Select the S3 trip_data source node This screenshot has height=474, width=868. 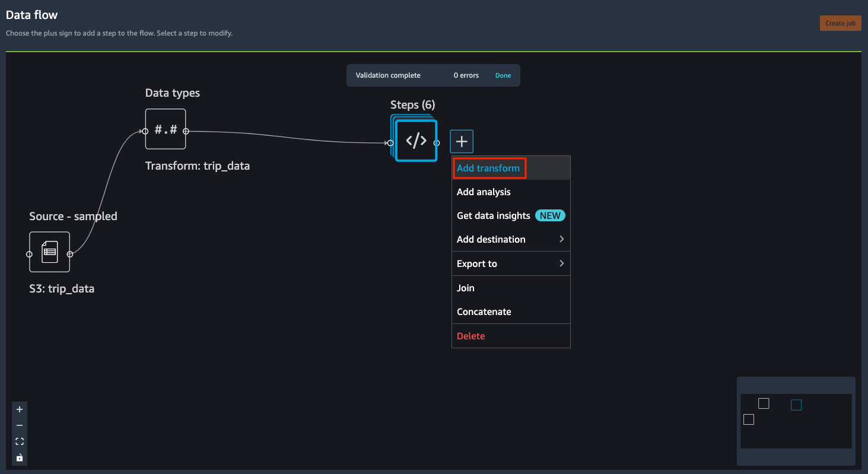[x=49, y=252]
